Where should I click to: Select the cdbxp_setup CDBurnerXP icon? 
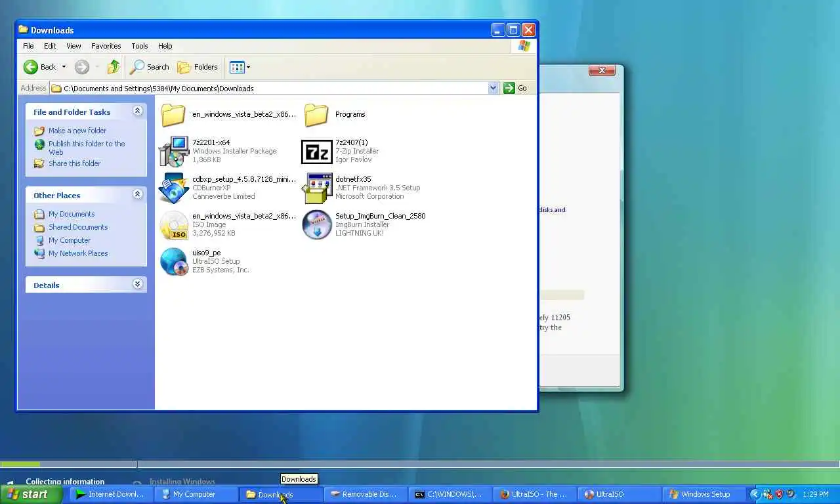pyautogui.click(x=174, y=188)
